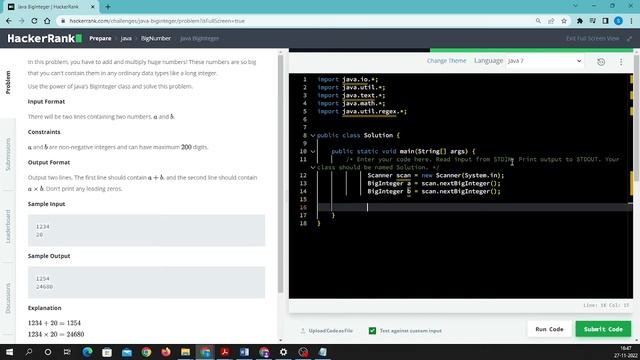Click the browser address bar

point(297,21)
